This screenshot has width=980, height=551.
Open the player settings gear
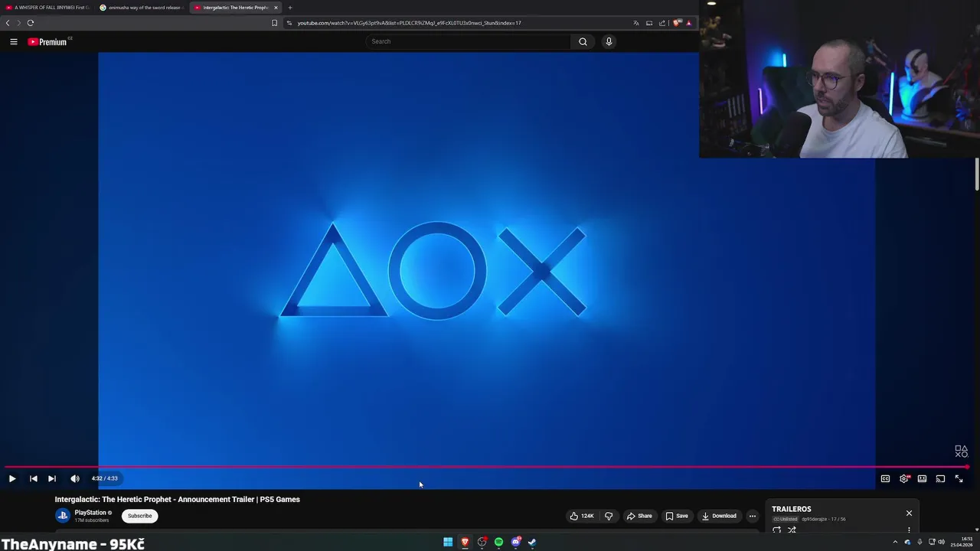pyautogui.click(x=903, y=478)
